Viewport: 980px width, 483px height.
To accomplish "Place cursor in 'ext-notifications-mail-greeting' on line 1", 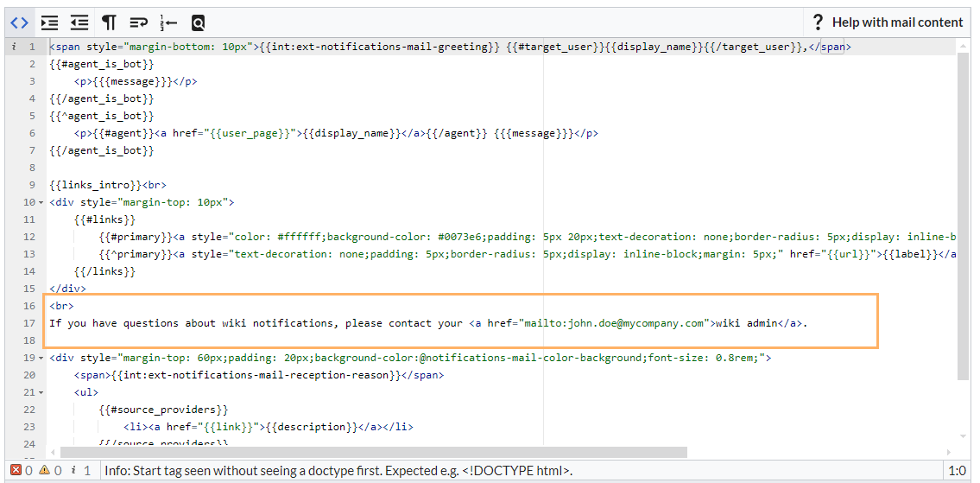I will [x=392, y=47].
